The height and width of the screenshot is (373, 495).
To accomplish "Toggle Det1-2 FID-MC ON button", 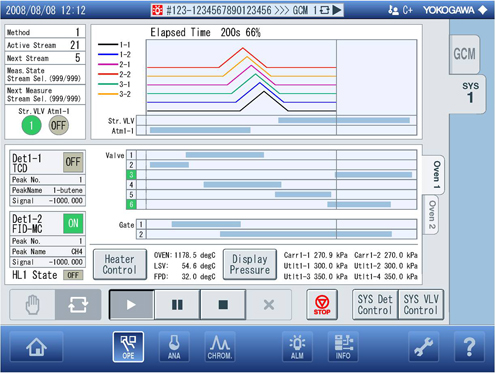I will (x=73, y=223).
